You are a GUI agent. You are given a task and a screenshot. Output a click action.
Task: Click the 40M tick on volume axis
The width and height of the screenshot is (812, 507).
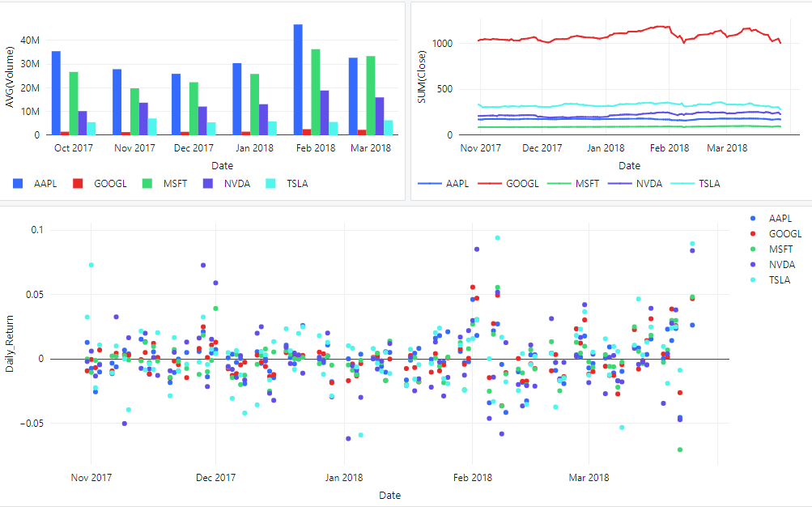30,40
